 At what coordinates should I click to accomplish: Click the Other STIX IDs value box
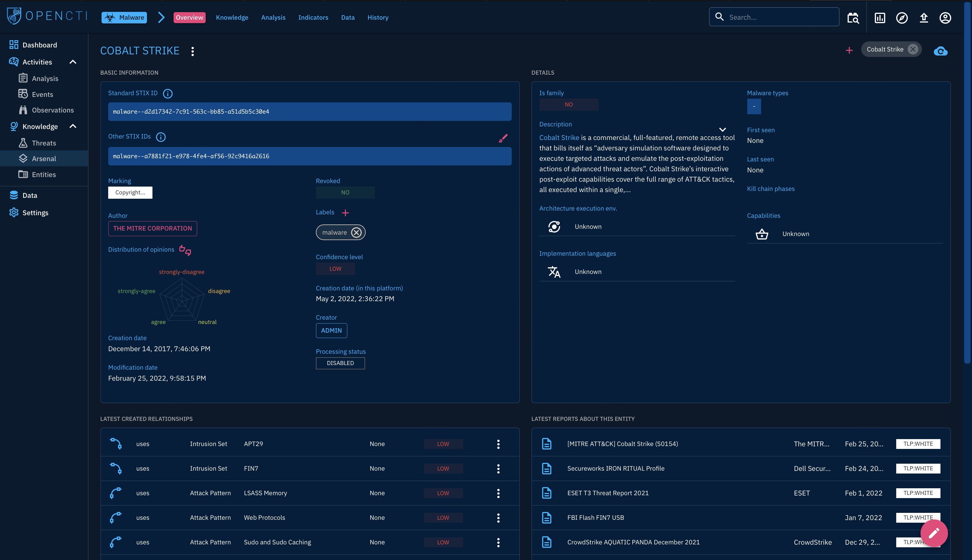coord(310,156)
